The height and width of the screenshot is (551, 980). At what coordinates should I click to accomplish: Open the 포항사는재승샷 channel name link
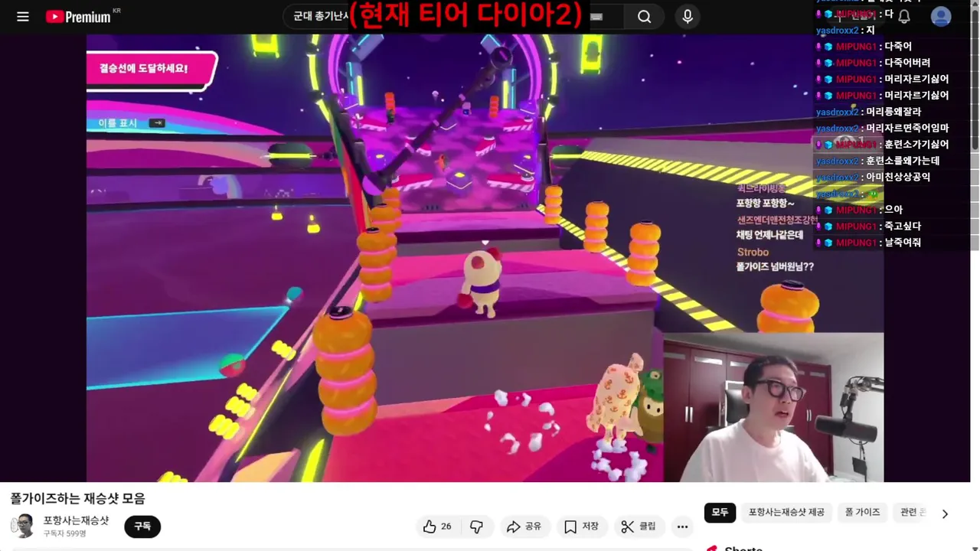coord(76,520)
